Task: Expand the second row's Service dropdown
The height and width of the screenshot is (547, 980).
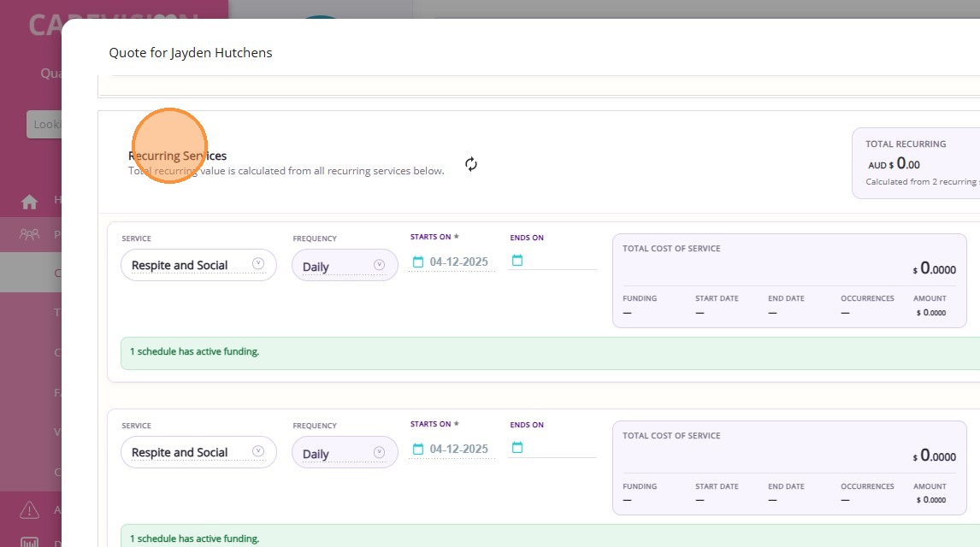Action: [258, 451]
